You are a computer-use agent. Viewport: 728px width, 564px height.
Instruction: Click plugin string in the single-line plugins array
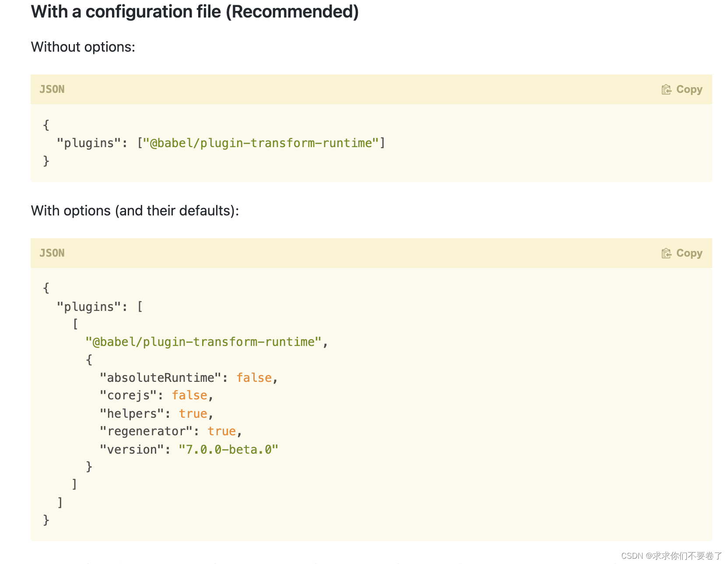(261, 143)
